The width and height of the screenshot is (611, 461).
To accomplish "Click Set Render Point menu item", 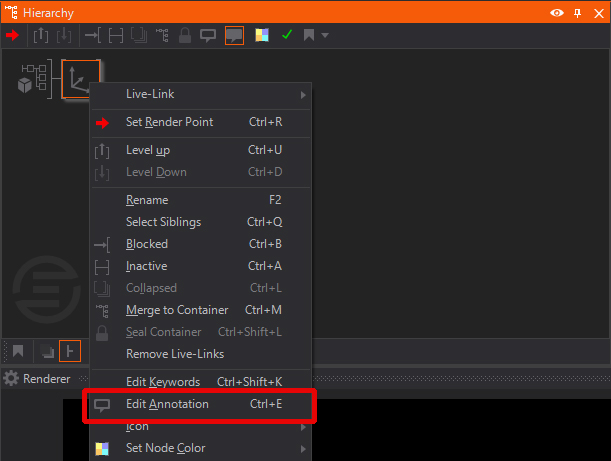I will 169,122.
